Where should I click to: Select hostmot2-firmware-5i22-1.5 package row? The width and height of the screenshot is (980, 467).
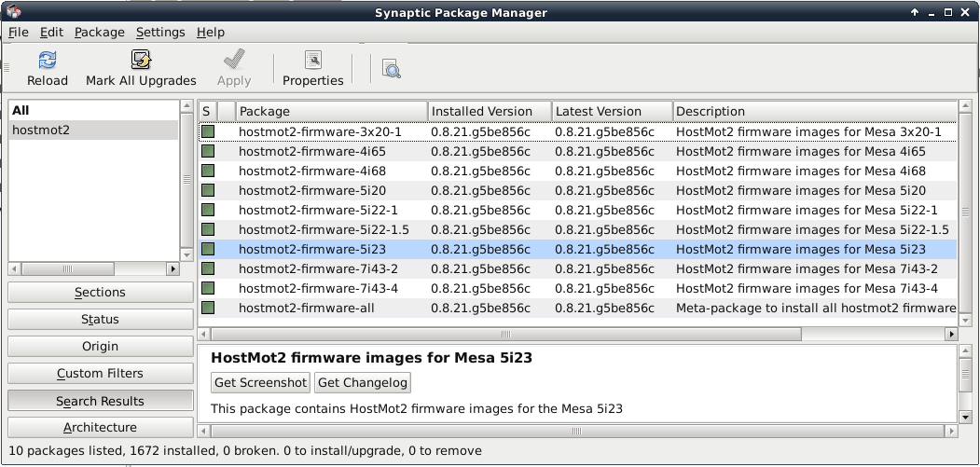point(577,229)
